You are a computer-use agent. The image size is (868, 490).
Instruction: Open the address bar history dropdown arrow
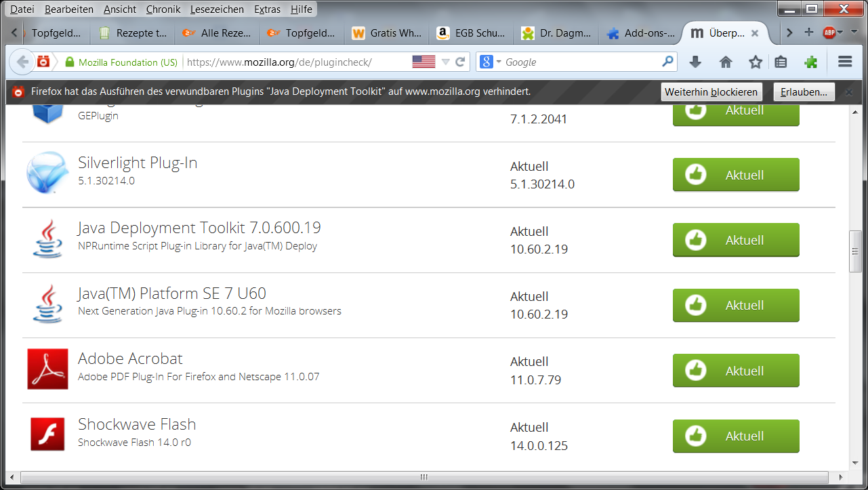[445, 62]
